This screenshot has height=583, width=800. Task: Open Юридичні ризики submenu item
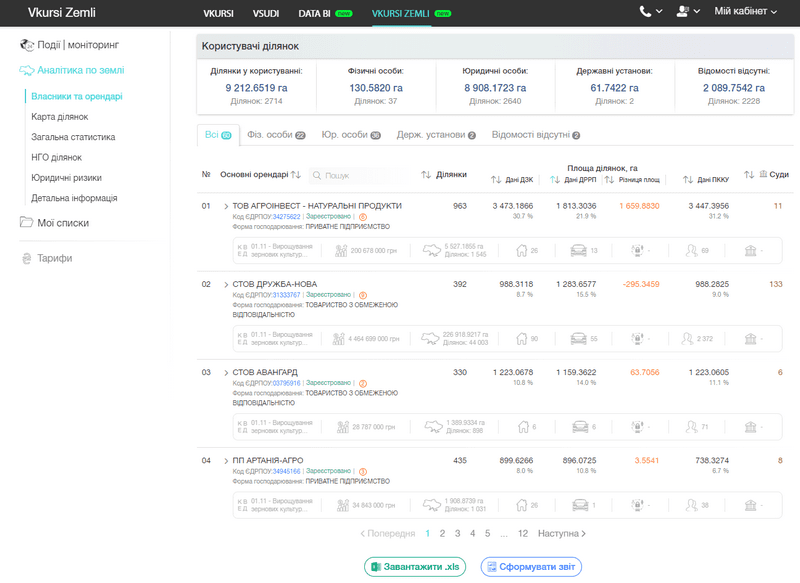(66, 178)
